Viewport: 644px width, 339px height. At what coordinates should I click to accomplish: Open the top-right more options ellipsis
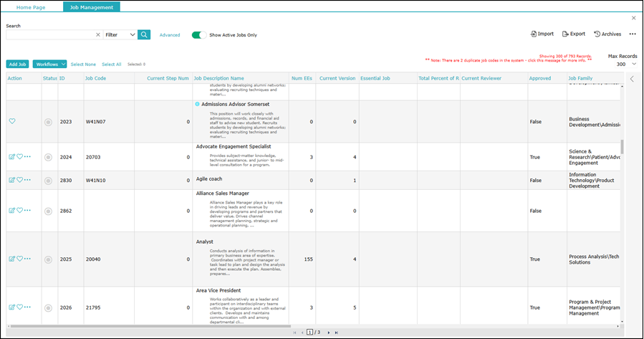[633, 34]
